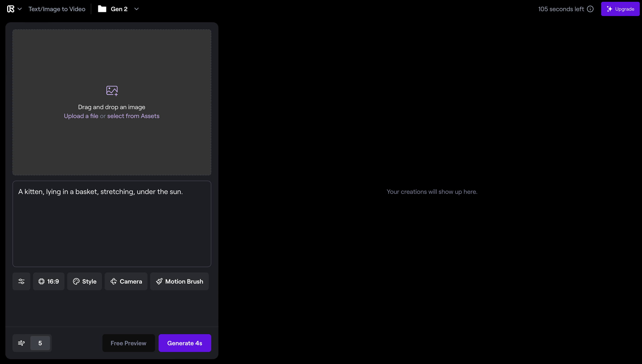This screenshot has height=364, width=642.
Task: Click the Upload a file link
Action: click(81, 116)
